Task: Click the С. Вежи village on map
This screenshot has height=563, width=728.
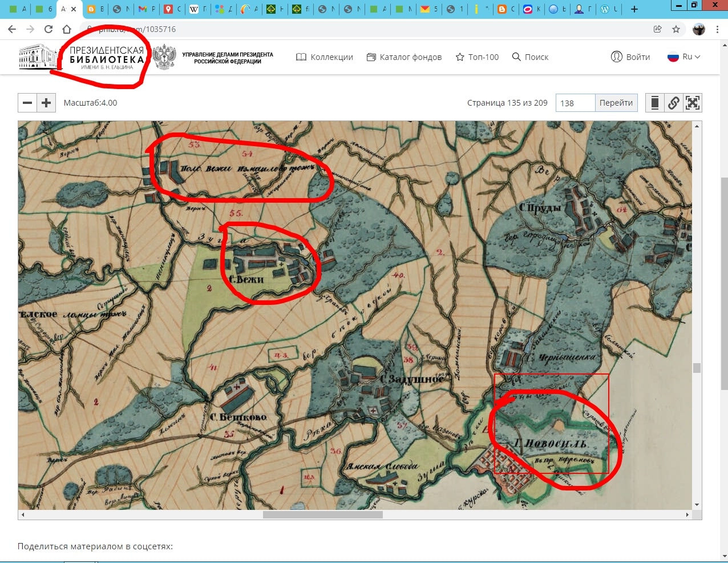Action: 246,279
